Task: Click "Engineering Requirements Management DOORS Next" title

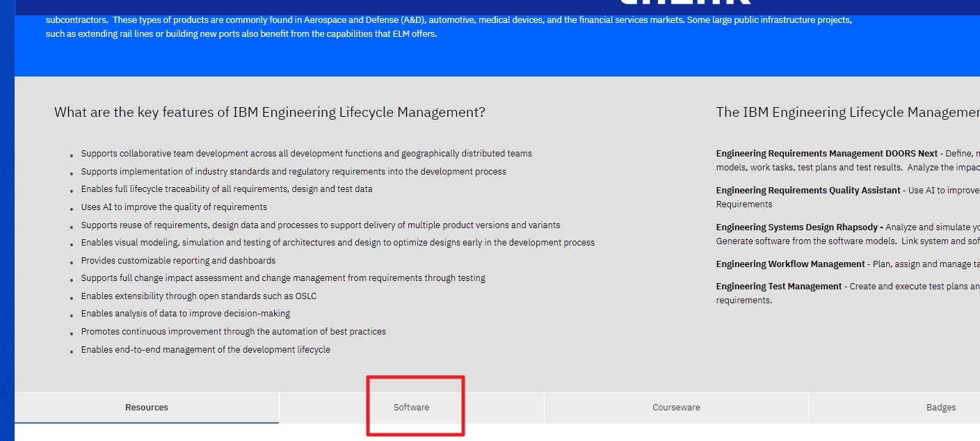Action: click(827, 154)
